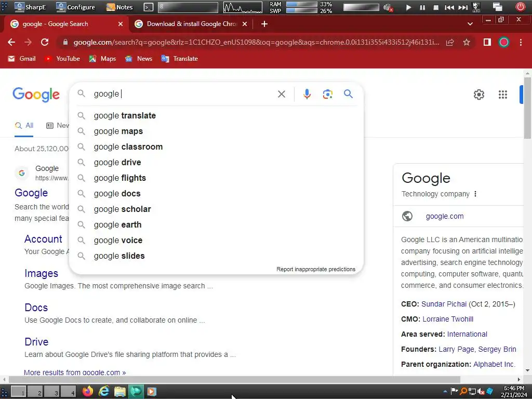Open the Maps bookmark
Screen dimensions: 532x399
(102, 59)
